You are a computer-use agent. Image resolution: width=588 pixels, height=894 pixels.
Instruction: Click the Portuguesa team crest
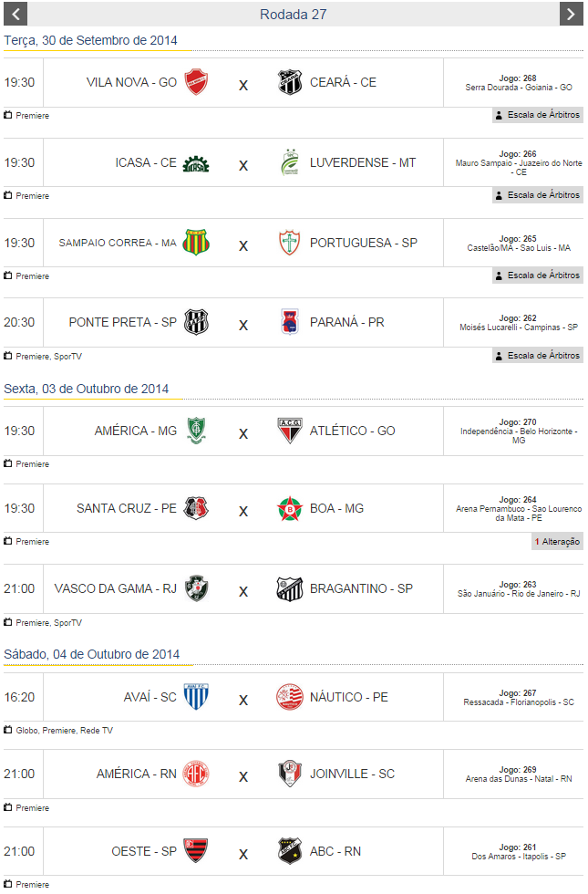[290, 243]
